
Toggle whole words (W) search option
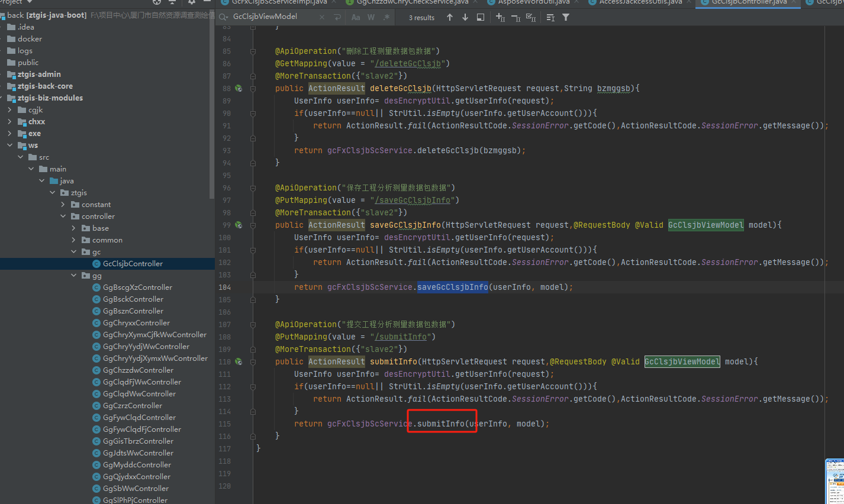371,18
